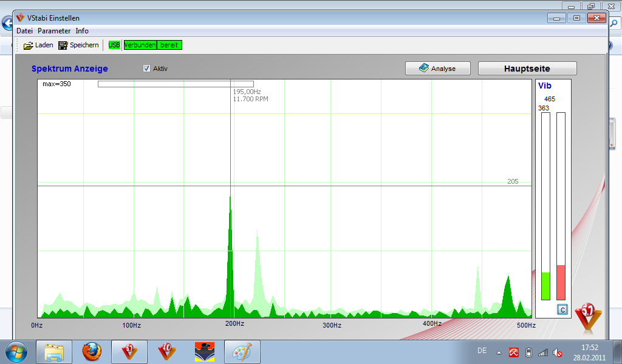Click the 195 Hz peak in spectrum
This screenshot has width=622, height=364.
click(x=230, y=243)
